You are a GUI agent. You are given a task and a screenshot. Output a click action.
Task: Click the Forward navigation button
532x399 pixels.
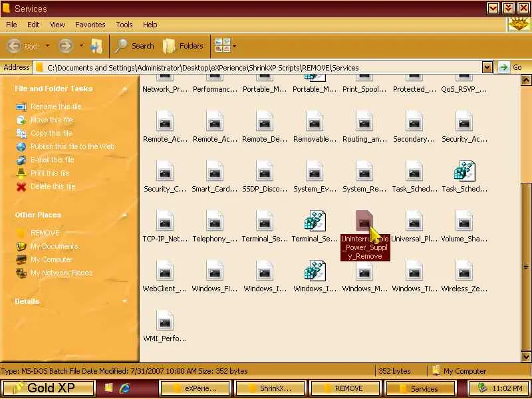(65, 46)
